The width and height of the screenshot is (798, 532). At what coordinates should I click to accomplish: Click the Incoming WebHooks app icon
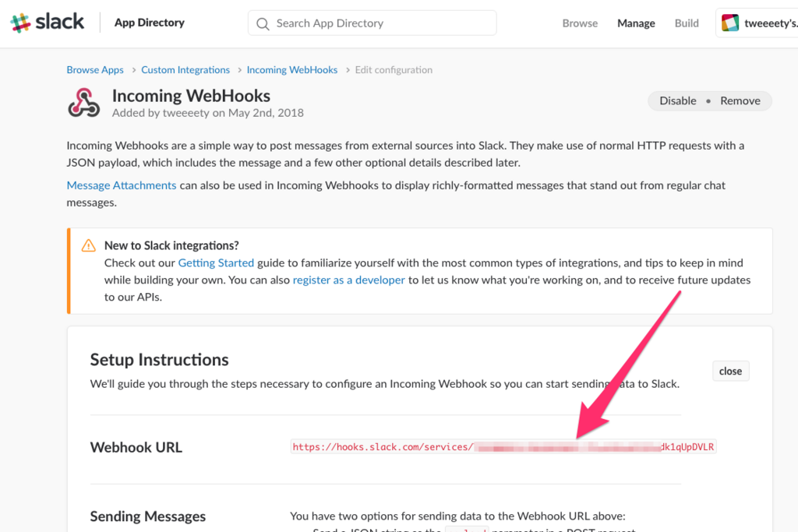point(83,103)
